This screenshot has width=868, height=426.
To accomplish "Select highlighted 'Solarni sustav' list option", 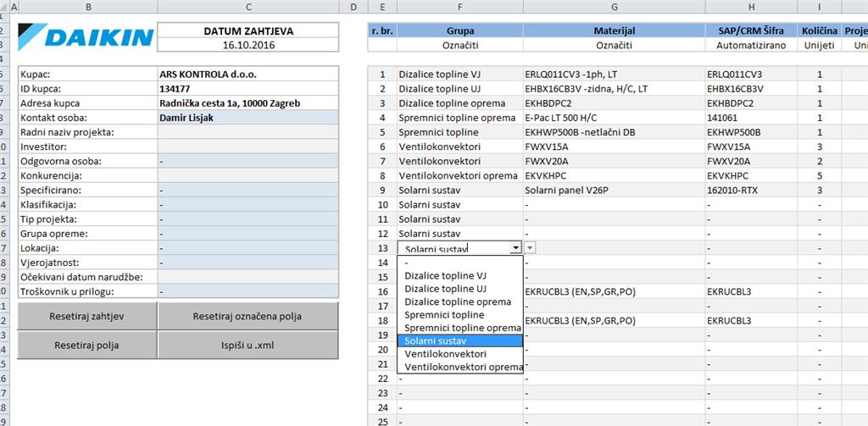I will (x=460, y=340).
